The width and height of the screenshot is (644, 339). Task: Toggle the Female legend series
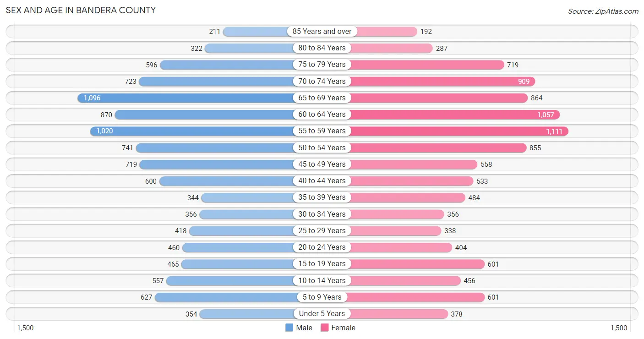tap(338, 328)
